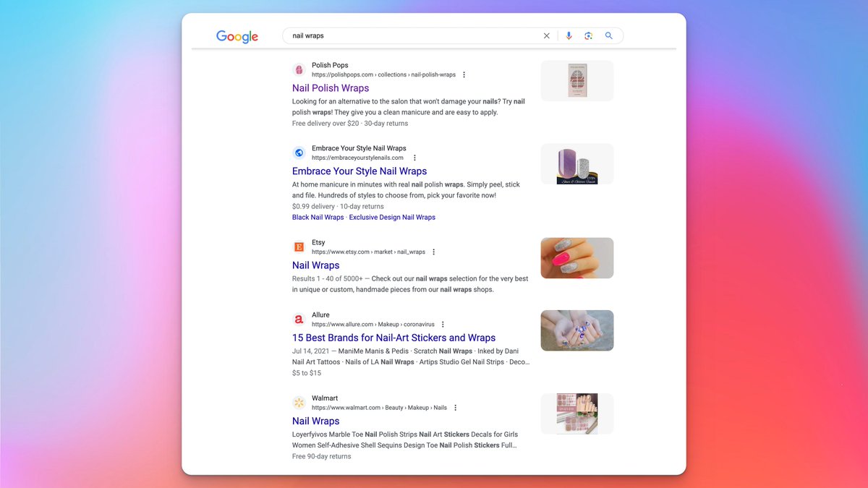Click the Allure favicon
The image size is (868, 488).
pyautogui.click(x=299, y=320)
